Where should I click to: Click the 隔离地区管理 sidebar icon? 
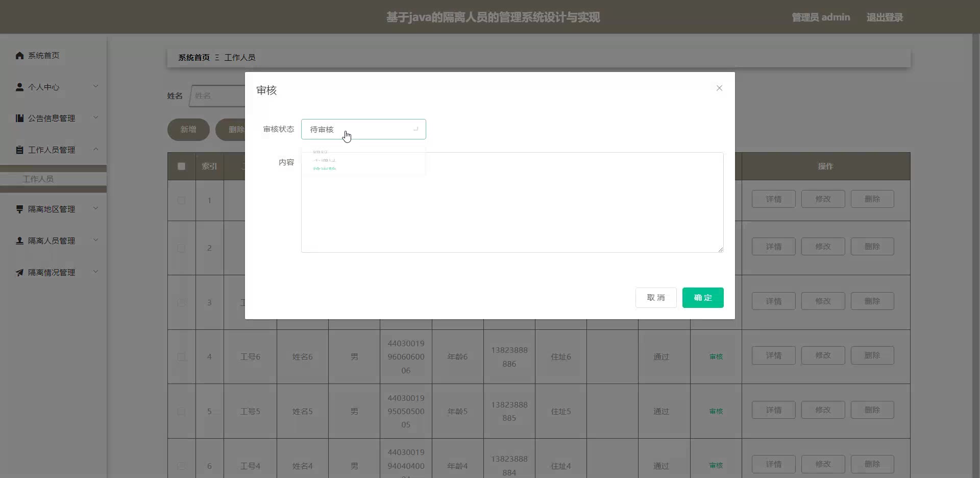pos(19,209)
